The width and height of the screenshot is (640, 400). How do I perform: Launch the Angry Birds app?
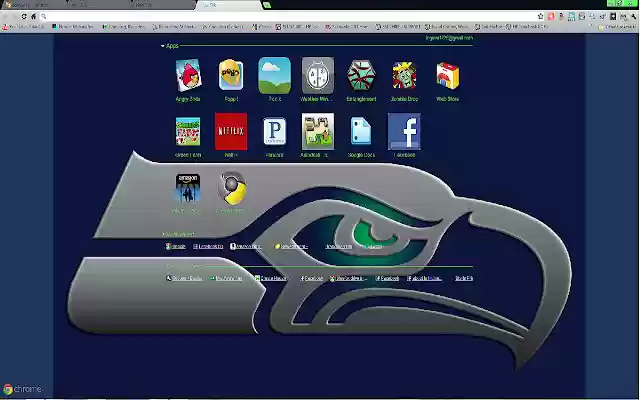point(188,76)
